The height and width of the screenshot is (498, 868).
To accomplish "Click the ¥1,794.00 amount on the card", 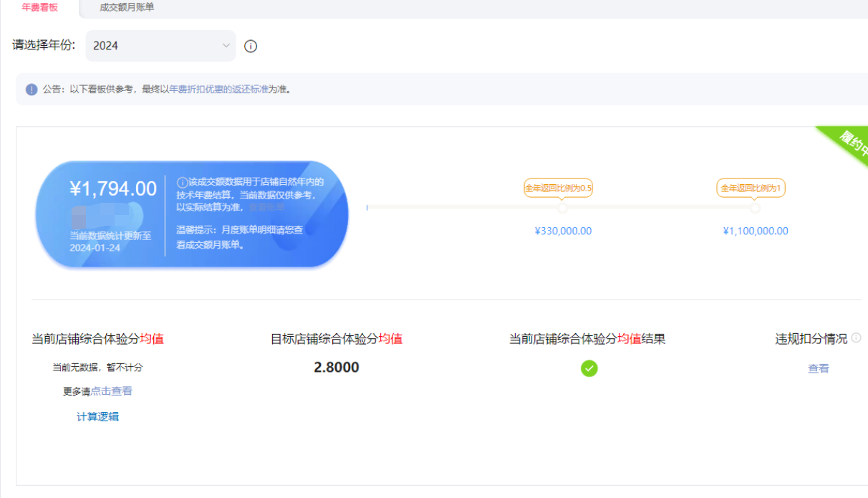I will coord(113,188).
